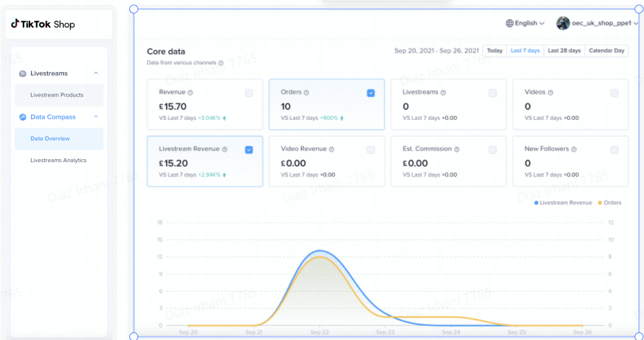Click the chart peak at Sep 22
This screenshot has height=340, width=644.
pyautogui.click(x=320, y=251)
